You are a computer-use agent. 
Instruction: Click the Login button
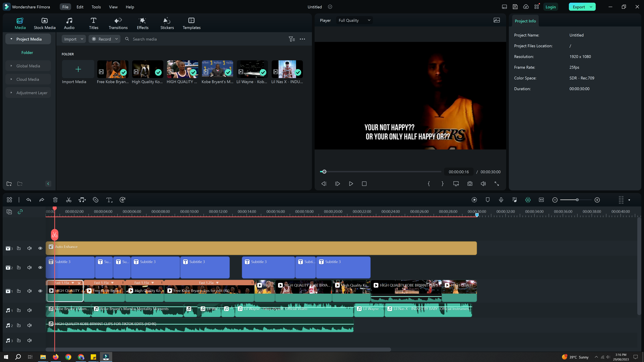[550, 7]
